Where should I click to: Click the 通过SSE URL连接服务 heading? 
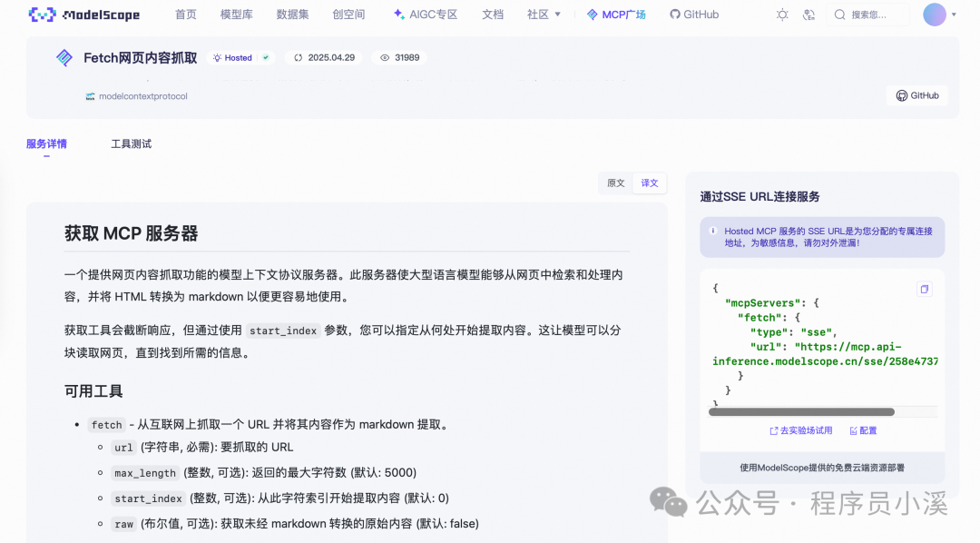click(759, 196)
